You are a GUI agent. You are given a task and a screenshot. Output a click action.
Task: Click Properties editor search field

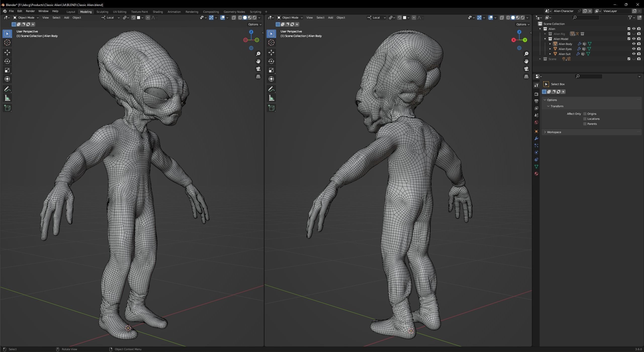tap(588, 76)
